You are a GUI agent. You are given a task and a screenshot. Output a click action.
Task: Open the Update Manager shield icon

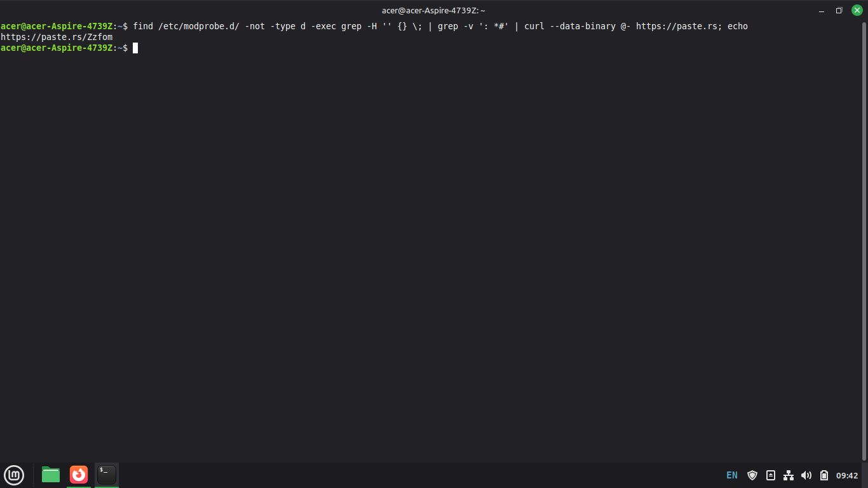click(752, 475)
